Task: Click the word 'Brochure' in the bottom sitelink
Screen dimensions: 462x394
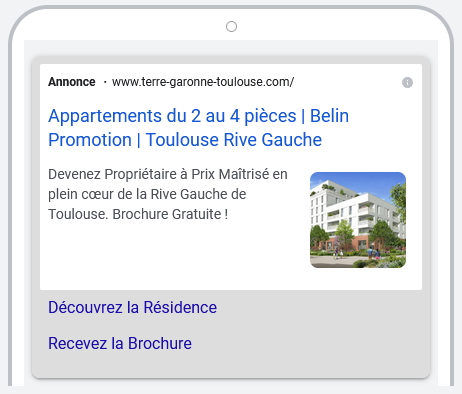Action: tap(160, 343)
